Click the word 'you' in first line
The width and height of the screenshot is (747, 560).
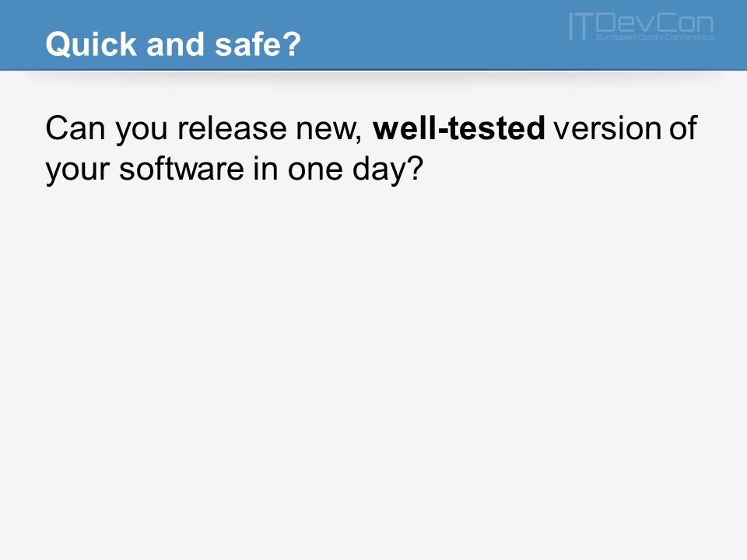coord(142,131)
